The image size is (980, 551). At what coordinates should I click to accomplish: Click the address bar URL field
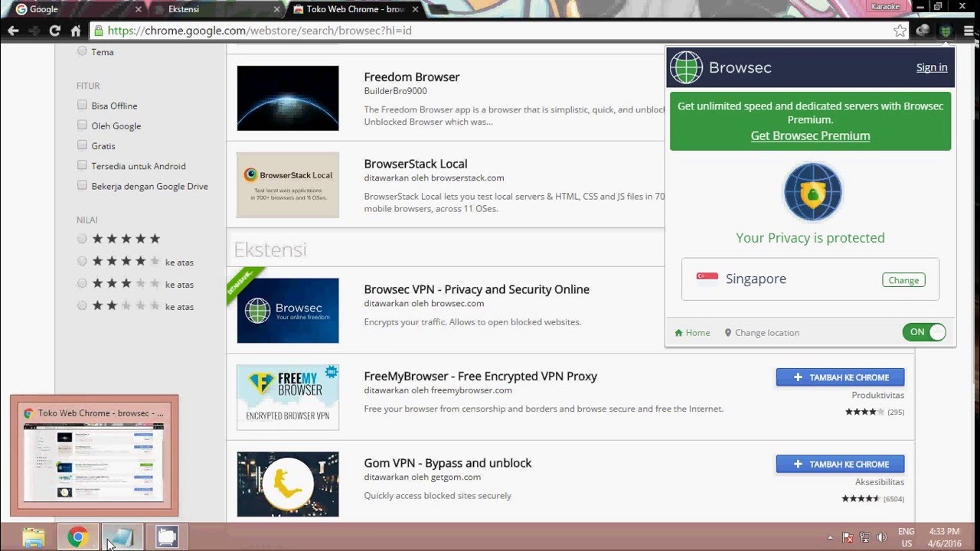pyautogui.click(x=498, y=31)
